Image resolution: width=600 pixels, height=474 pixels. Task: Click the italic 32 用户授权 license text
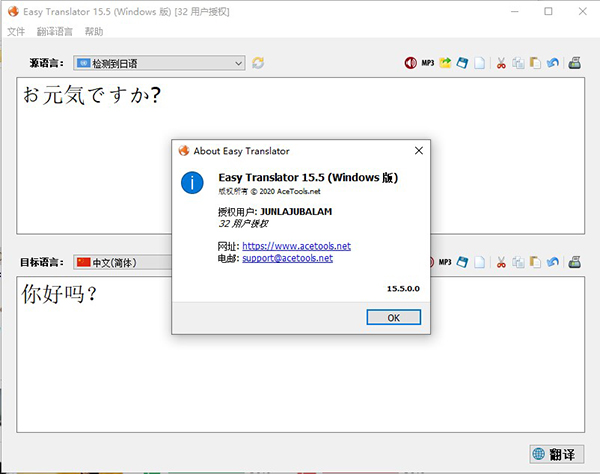click(x=243, y=224)
